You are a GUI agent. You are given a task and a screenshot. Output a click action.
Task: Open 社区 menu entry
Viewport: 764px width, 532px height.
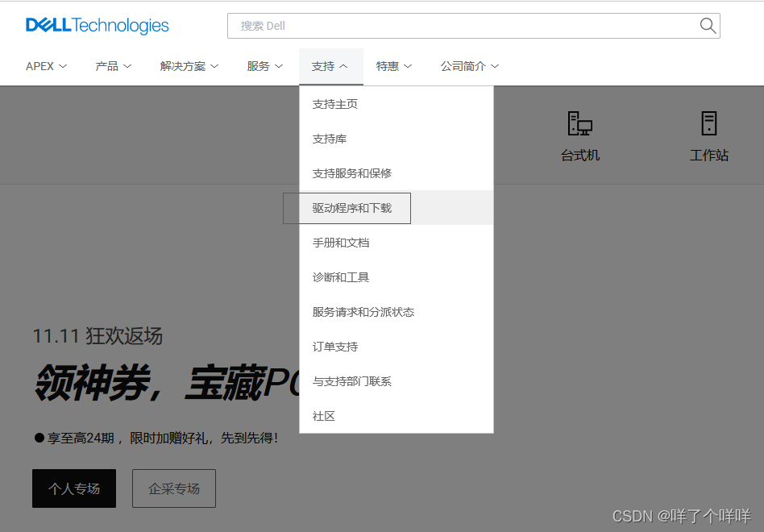click(397, 416)
